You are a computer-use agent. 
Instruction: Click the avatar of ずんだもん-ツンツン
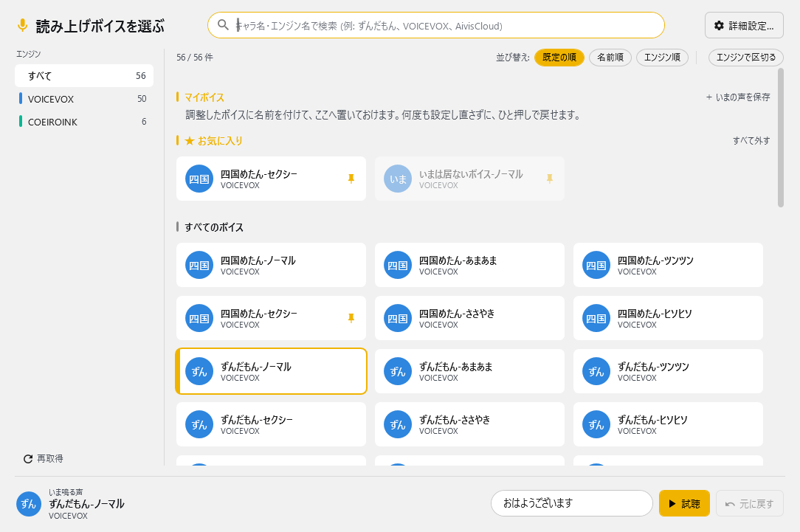[x=596, y=371]
